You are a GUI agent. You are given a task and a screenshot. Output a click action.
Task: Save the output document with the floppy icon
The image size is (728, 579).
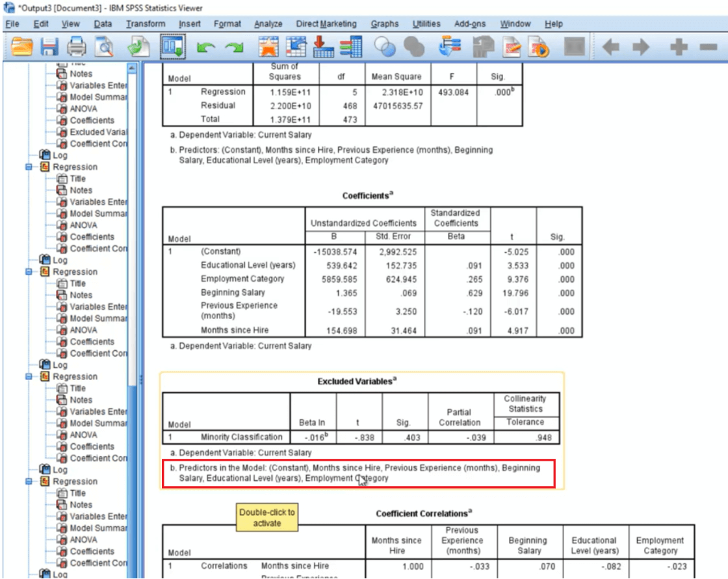tap(49, 47)
